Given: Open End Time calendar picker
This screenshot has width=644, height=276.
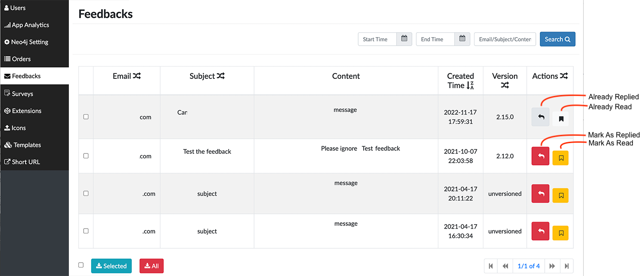Looking at the screenshot, I should [x=462, y=39].
